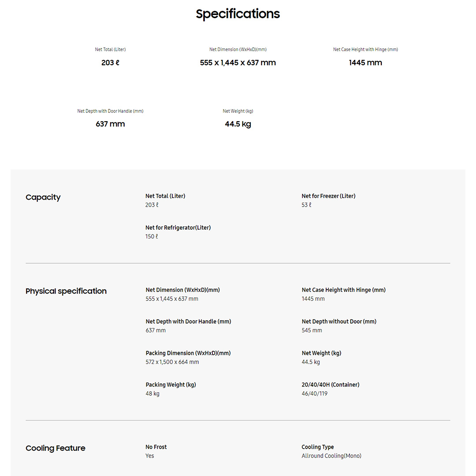This screenshot has height=476, width=476.
Task: Click the Net for Freezer (Liter) label
Action: (328, 196)
